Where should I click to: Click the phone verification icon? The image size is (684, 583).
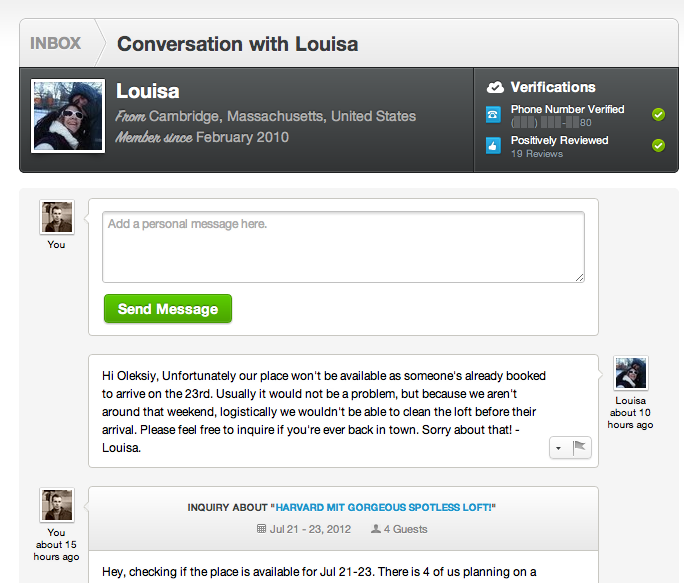tap(493, 115)
